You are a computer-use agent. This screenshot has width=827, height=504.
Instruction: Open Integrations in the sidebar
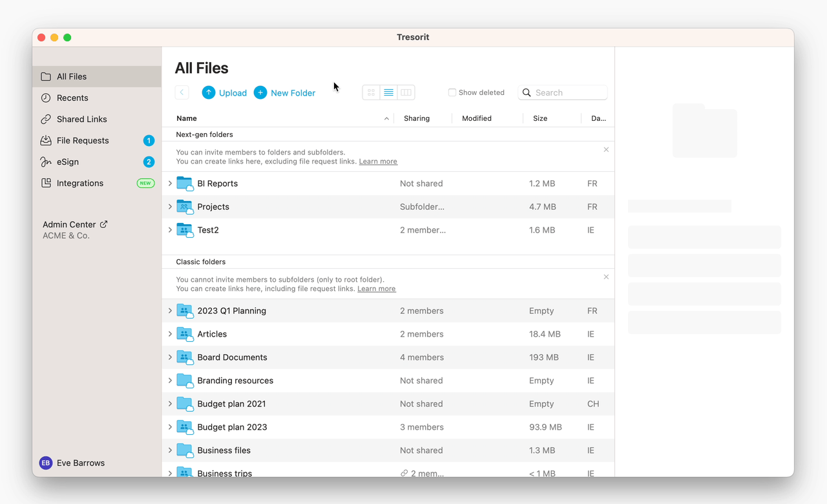click(x=97, y=183)
